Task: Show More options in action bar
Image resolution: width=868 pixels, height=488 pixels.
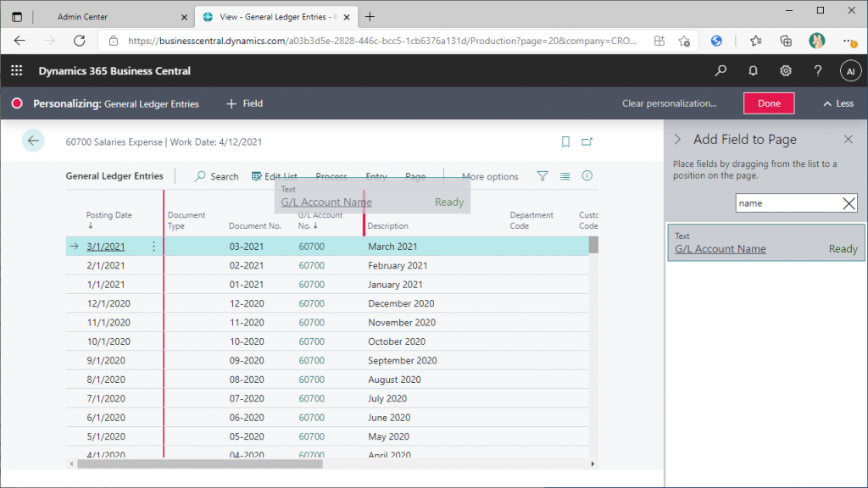Action: [x=490, y=176]
